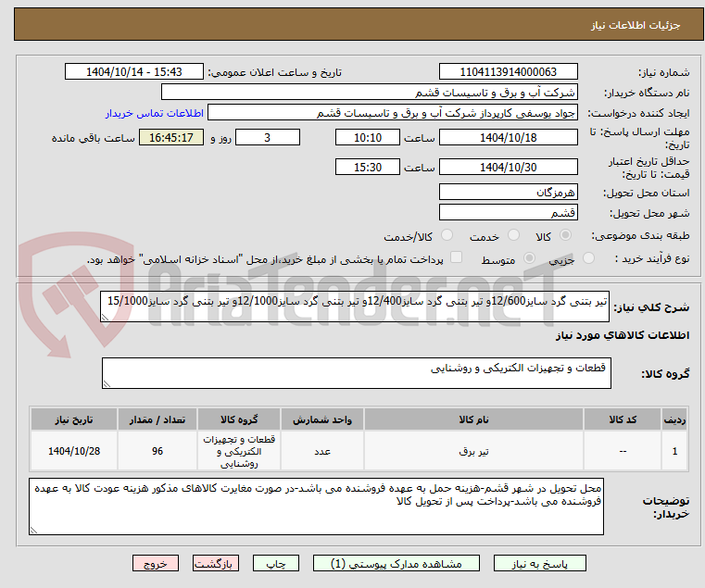Click delivery city field قشم
Viewport: 705px width, 588px height.
[509, 212]
